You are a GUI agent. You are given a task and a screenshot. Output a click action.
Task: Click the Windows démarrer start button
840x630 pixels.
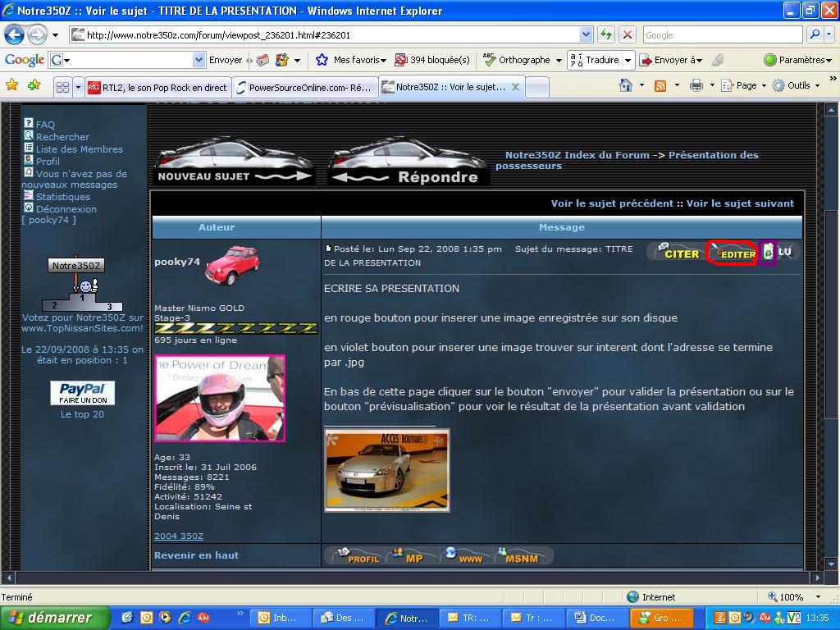[54, 618]
